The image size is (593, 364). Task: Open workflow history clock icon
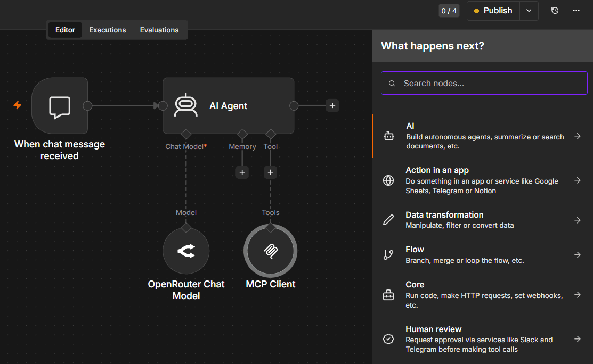pyautogui.click(x=555, y=11)
